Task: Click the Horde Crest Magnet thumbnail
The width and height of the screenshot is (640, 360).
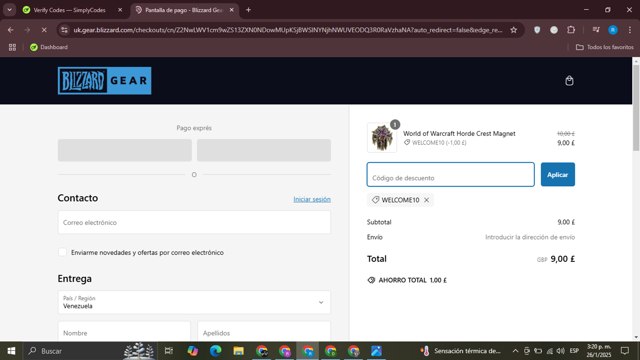Action: click(382, 138)
